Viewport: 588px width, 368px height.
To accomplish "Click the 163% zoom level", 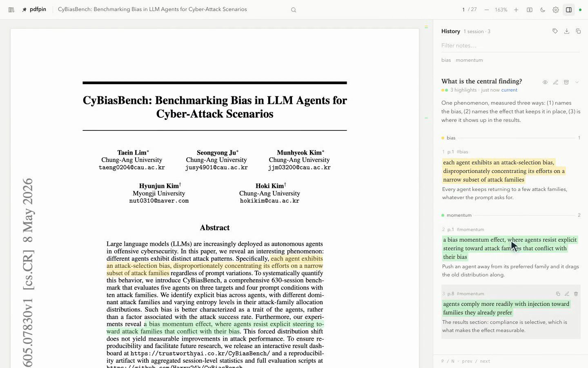I will [501, 10].
